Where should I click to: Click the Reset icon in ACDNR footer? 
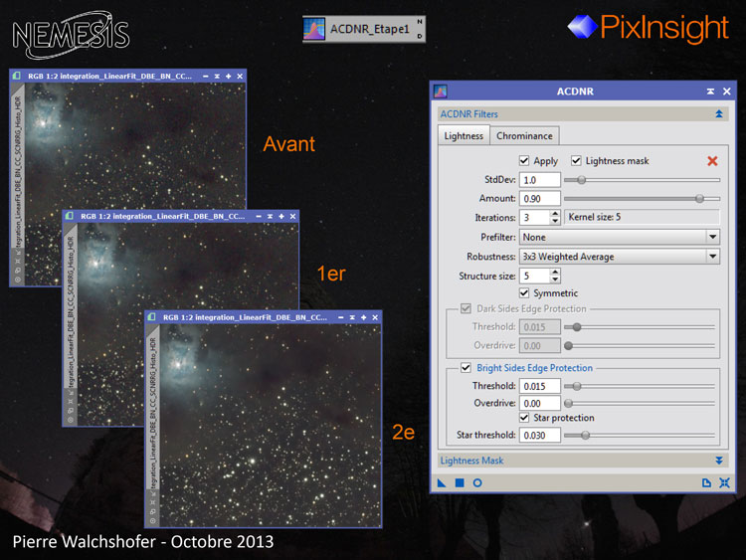[724, 483]
